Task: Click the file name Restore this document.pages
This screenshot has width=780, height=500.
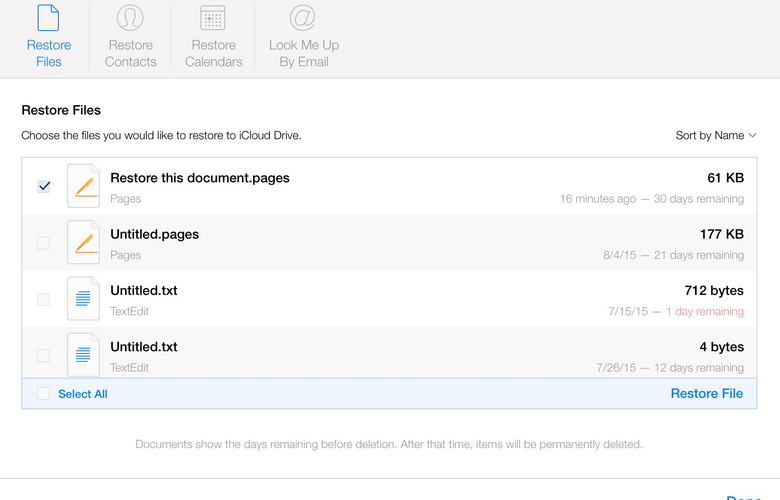Action: tap(200, 178)
